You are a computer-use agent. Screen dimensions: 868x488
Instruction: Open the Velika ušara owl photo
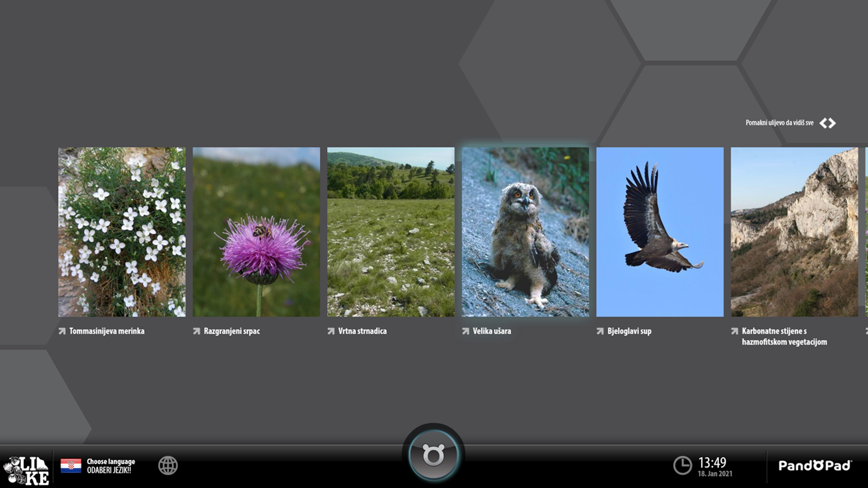[525, 232]
